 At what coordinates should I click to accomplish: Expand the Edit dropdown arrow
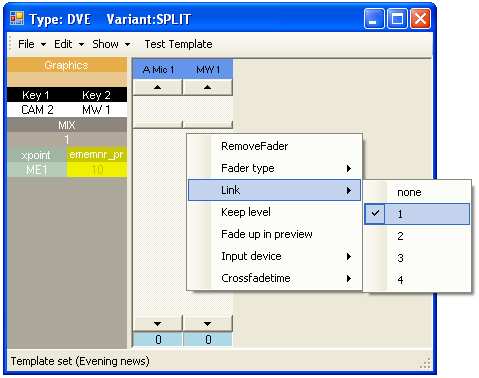coord(81,44)
